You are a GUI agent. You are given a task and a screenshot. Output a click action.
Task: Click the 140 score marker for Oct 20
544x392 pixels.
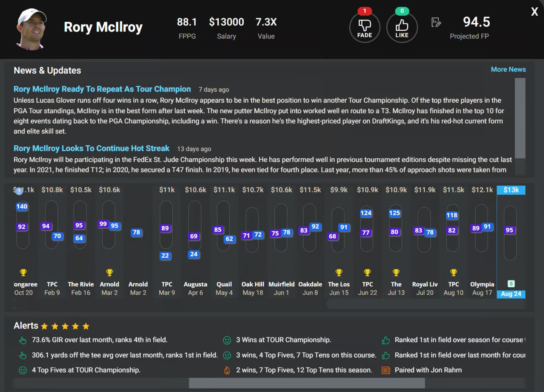tap(22, 207)
